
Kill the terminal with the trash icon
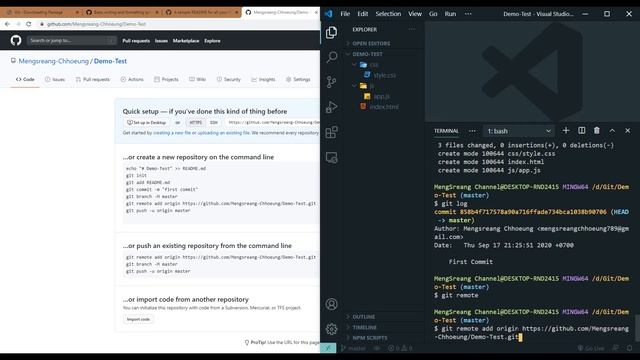pos(597,131)
